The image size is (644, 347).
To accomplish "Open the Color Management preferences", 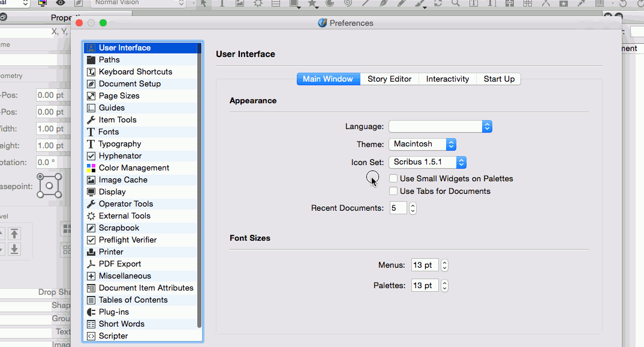I will click(134, 167).
